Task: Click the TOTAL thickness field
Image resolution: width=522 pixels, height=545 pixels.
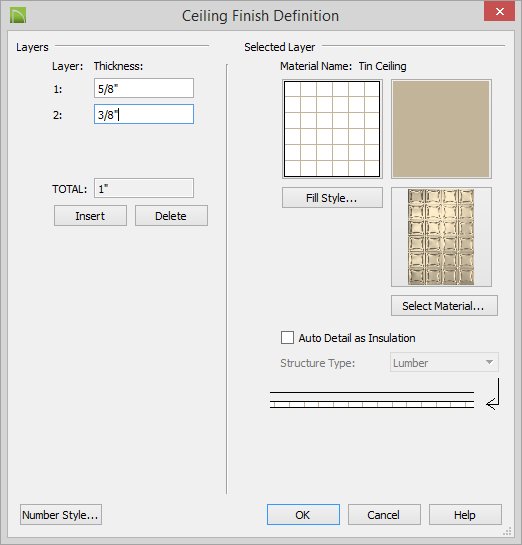Action: tap(144, 188)
